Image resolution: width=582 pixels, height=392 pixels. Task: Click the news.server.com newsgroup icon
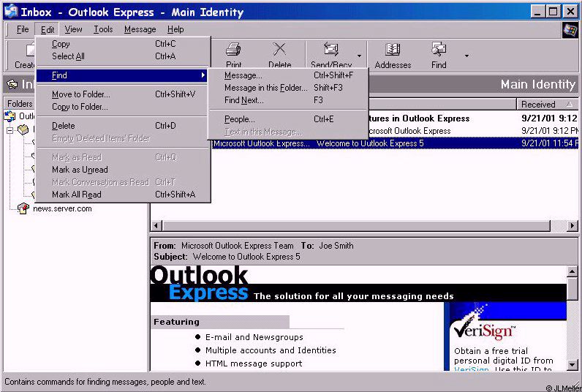[x=23, y=208]
